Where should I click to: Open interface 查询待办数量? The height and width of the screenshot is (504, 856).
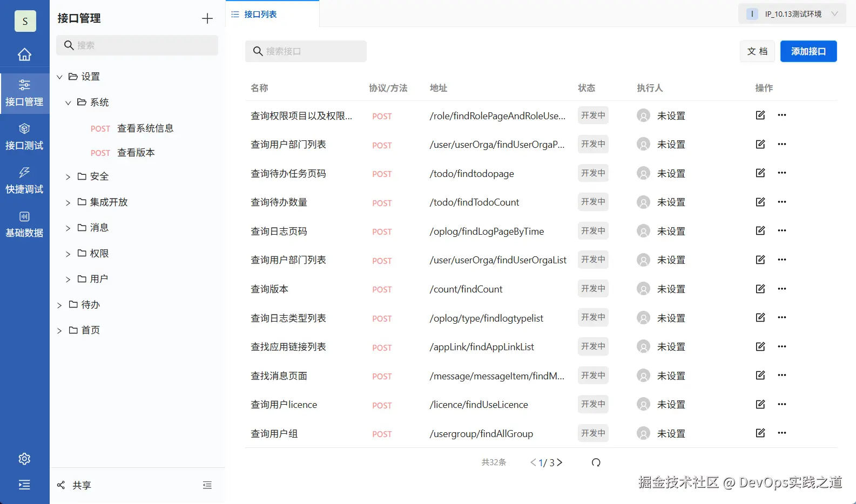tap(279, 202)
